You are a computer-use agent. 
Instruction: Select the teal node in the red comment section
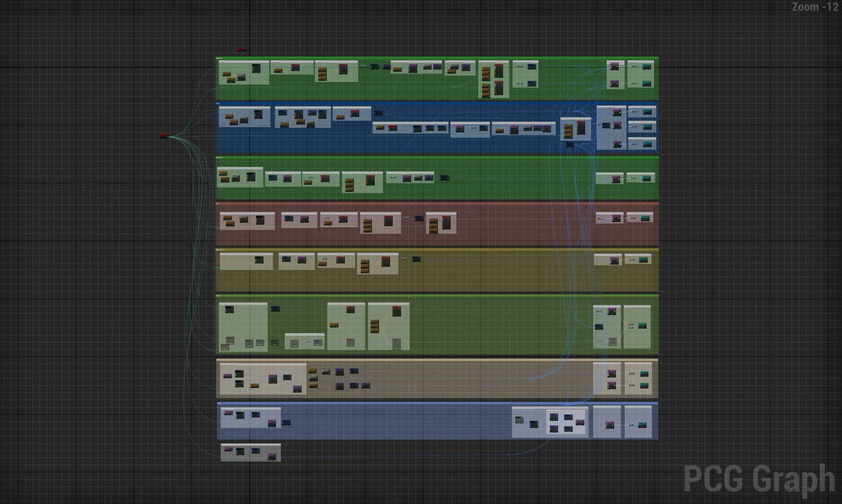(x=645, y=218)
